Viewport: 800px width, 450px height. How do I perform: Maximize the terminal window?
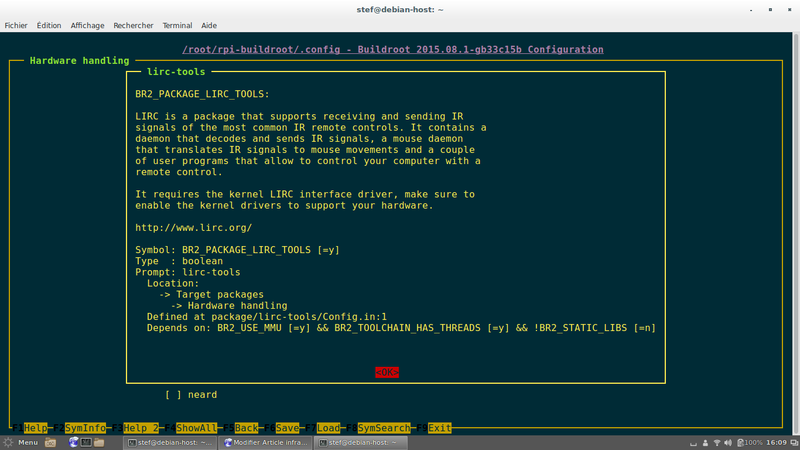point(770,10)
